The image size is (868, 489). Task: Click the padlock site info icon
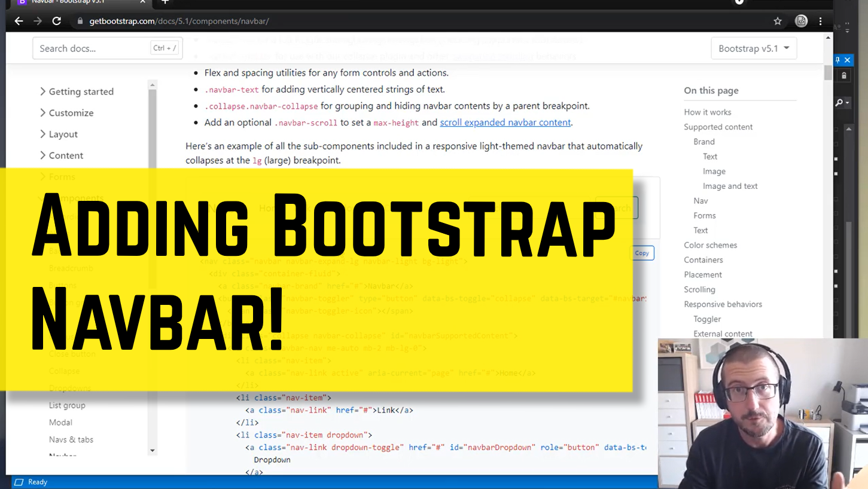(80, 21)
